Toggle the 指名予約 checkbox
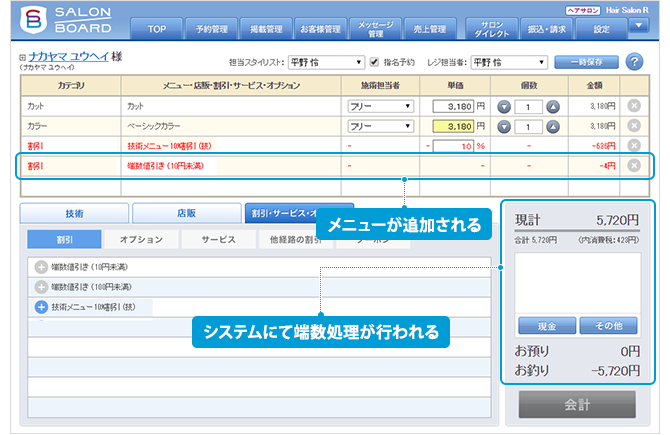Viewport: 670px width, 435px height. pos(373,62)
